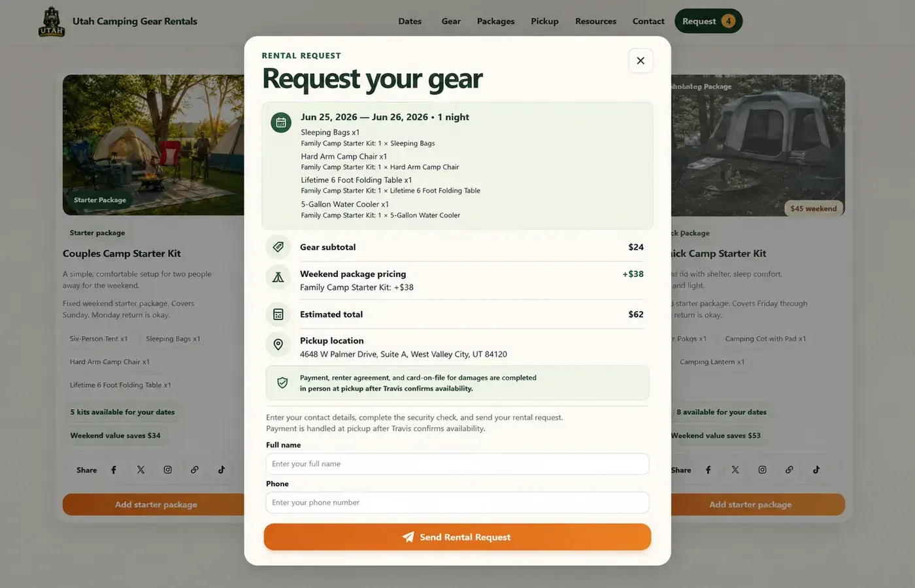Viewport: 915px width, 588px height.
Task: Click the Utah Camping Gear Rentals logo
Action: pos(51,22)
